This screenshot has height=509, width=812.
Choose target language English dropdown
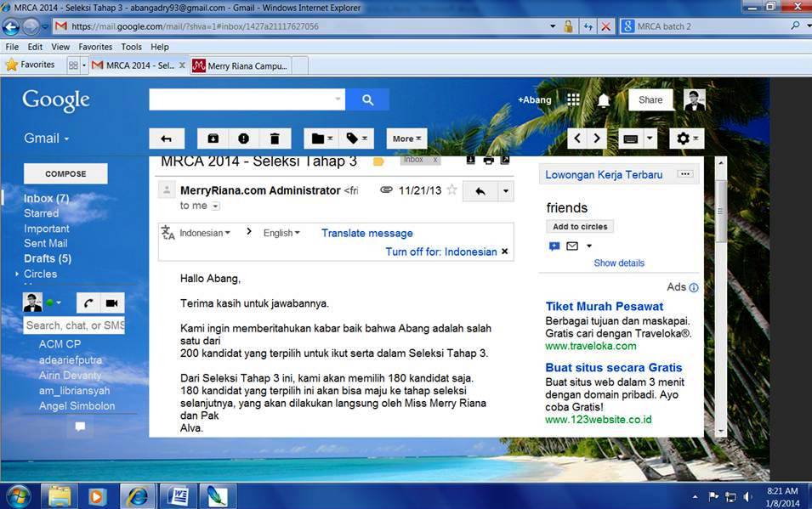click(281, 233)
